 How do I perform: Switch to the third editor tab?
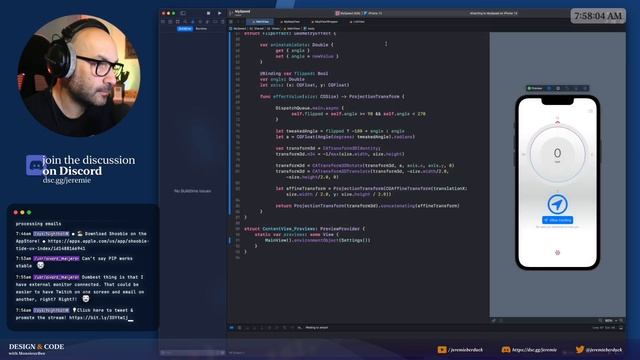325,22
